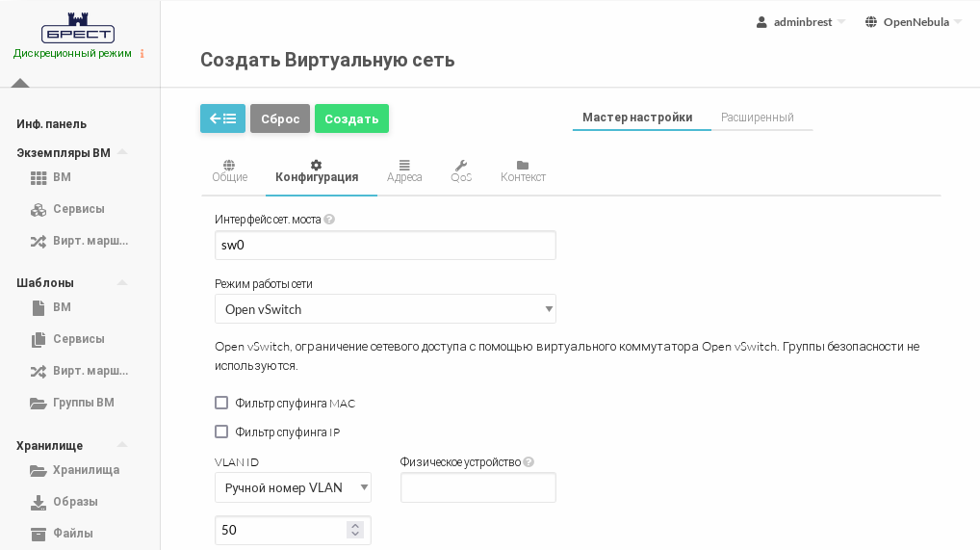Image resolution: width=980 pixels, height=550 pixels.
Task: Click the back-to-list arrow button
Action: point(222,118)
